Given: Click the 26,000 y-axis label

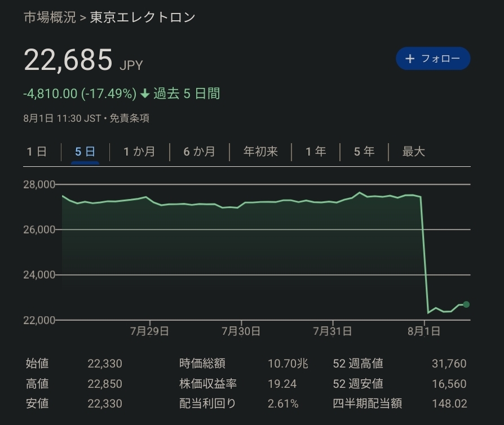Looking at the screenshot, I should point(39,229).
